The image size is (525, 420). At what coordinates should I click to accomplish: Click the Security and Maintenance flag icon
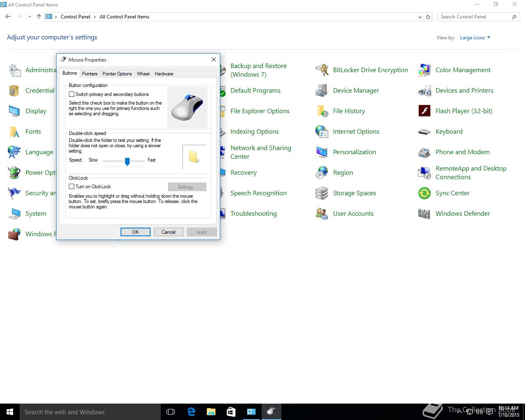(x=14, y=193)
